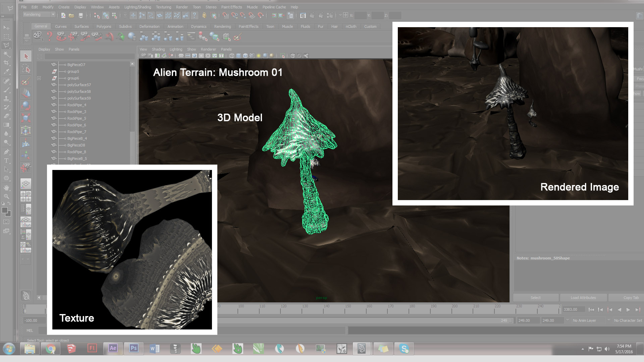This screenshot has width=644, height=362.
Task: Click the red question mark shelf icon
Action: (x=50, y=36)
